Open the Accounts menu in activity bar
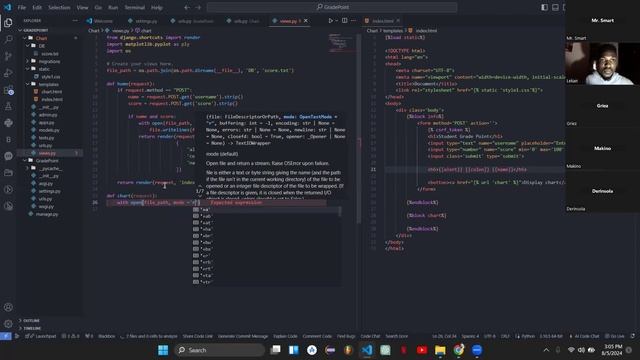This screenshot has width=640, height=360. [8, 307]
